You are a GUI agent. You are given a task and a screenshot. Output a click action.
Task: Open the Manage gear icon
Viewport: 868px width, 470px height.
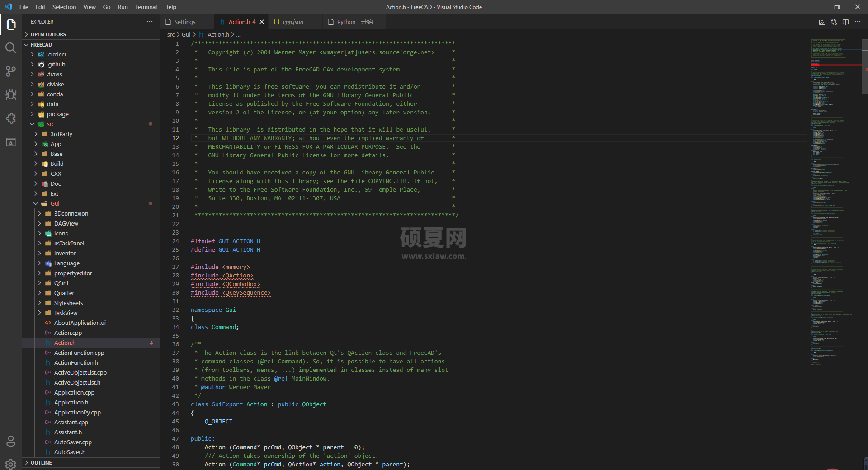(11, 464)
